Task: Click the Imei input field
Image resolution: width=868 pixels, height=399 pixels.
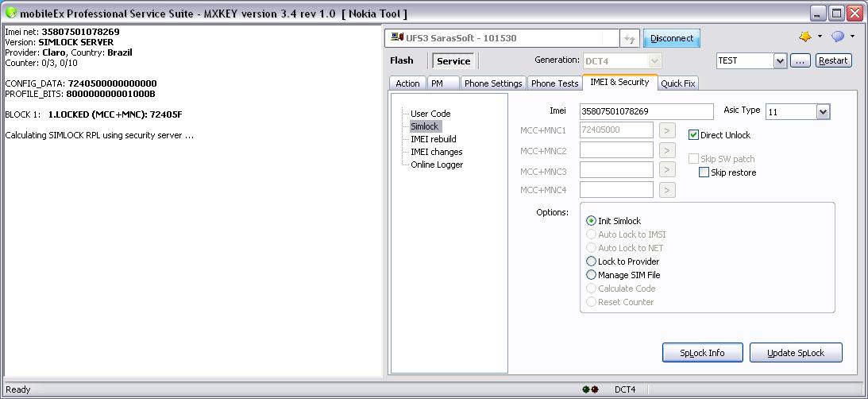Action: pos(646,111)
